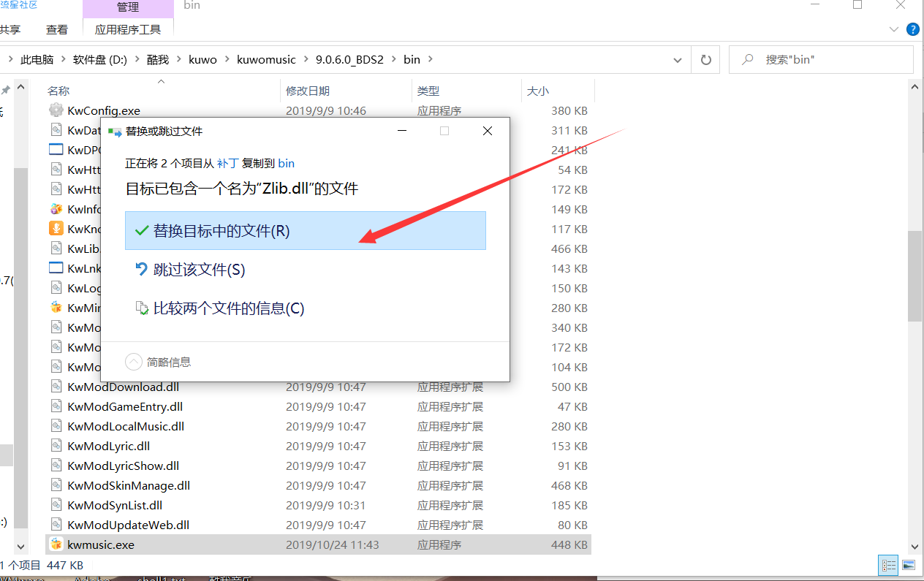Select the kwmusic.exe application icon
Viewport: 924px width, 581px height.
[56, 544]
